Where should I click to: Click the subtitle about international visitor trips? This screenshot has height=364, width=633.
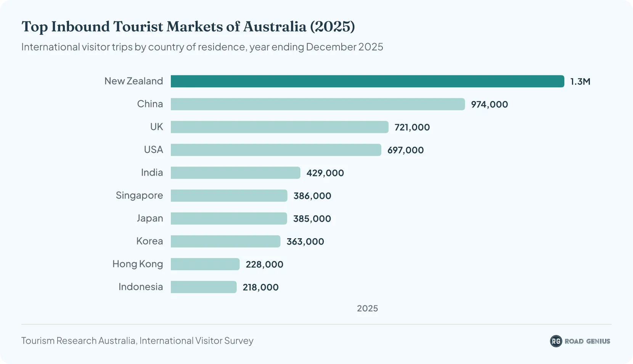[202, 47]
